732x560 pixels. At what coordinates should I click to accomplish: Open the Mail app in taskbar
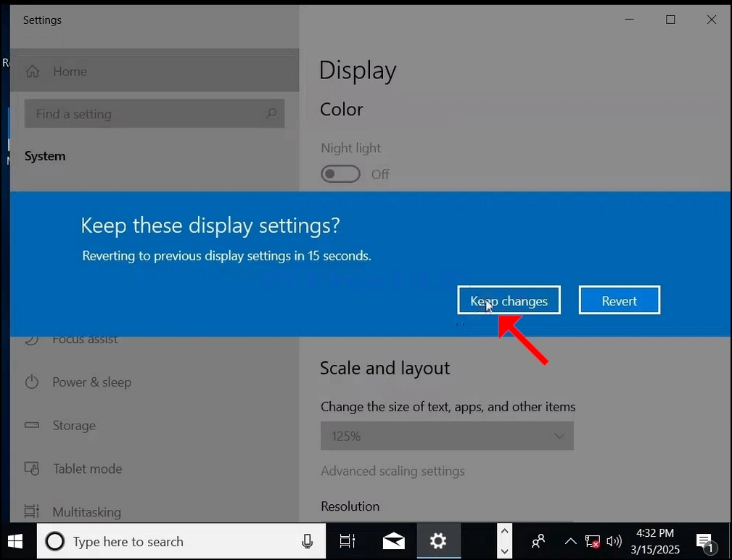tap(393, 541)
